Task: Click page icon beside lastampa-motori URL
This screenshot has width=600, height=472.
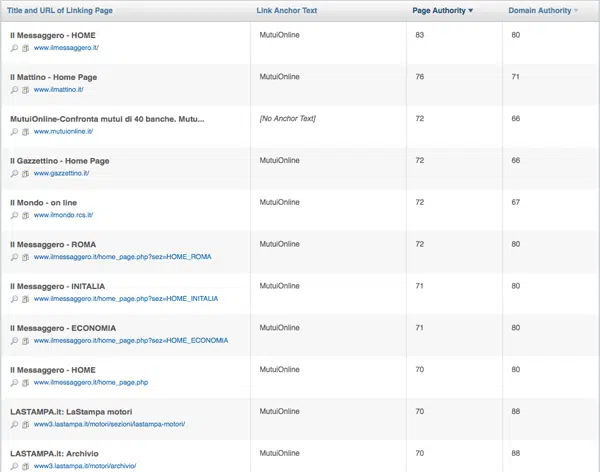Action: [25, 424]
